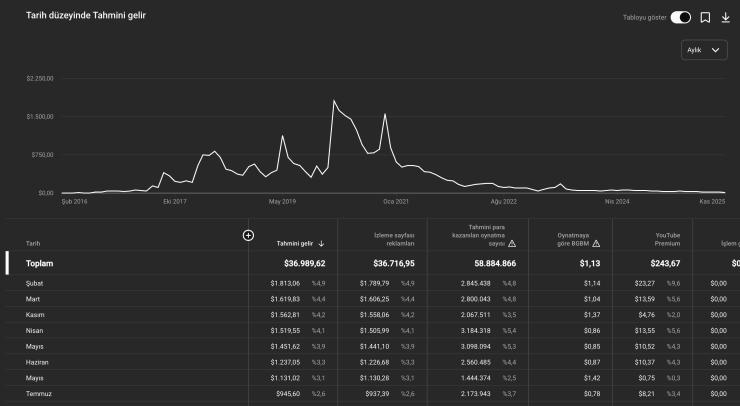
Task: Click the highest peak on the revenue chart
Action: pos(334,101)
